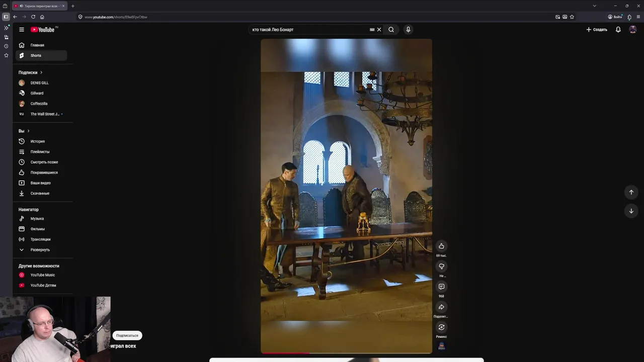Click the address bar URL
Image resolution: width=644 pixels, height=362 pixels.
coord(116,17)
